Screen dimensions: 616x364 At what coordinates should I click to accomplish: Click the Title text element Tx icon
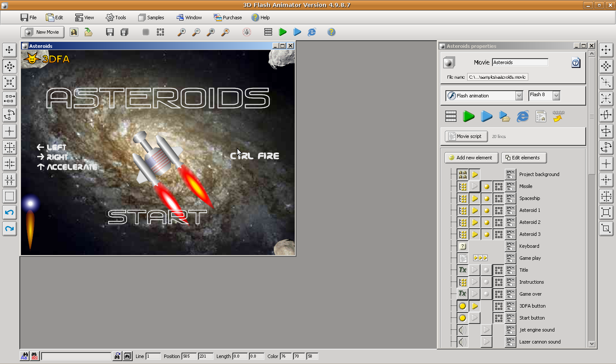coord(462,270)
